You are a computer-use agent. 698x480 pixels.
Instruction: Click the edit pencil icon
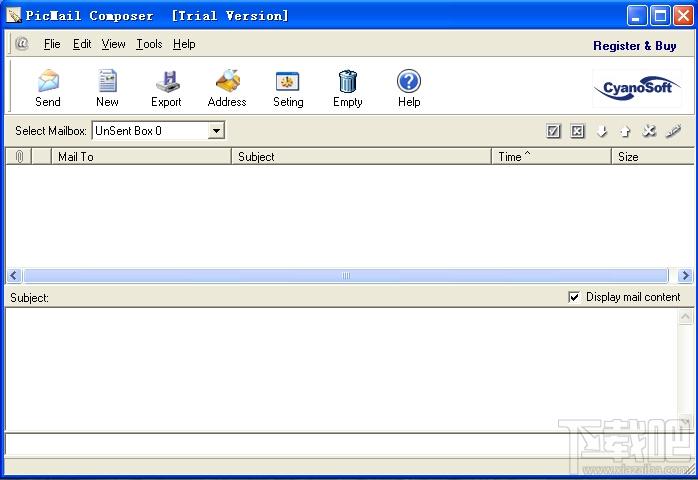coord(674,131)
